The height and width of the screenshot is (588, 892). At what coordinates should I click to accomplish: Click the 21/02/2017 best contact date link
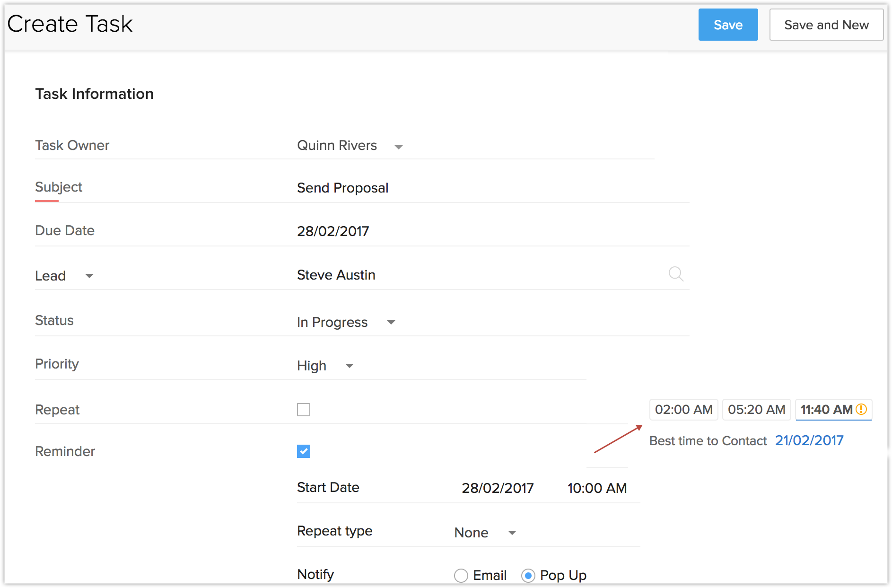(x=809, y=440)
